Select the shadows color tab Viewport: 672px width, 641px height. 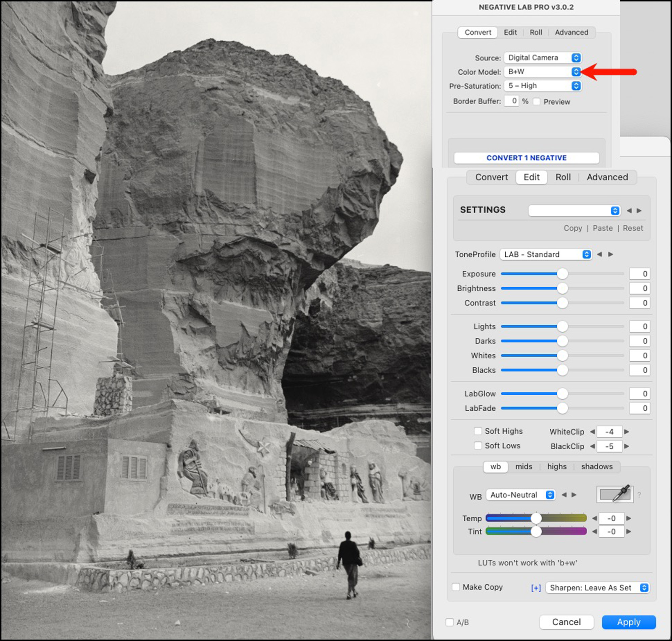click(596, 467)
